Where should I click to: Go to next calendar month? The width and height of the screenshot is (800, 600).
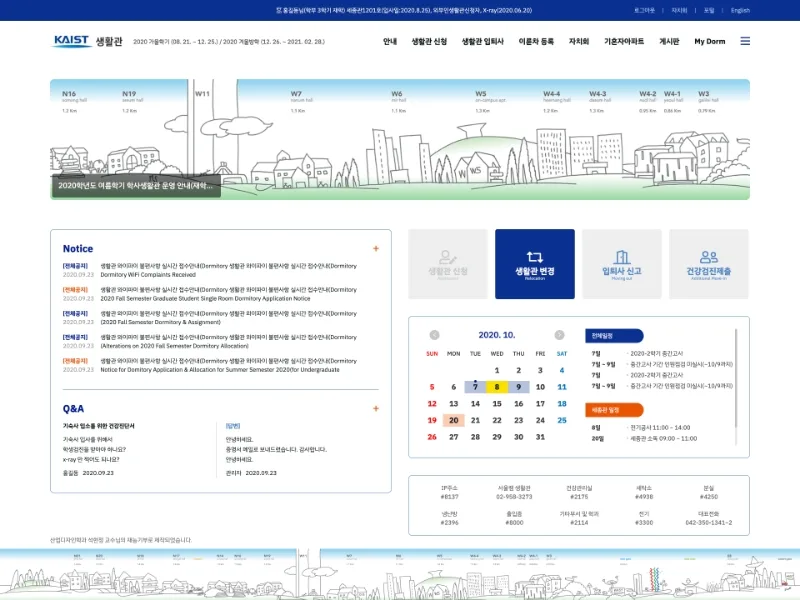click(559, 335)
